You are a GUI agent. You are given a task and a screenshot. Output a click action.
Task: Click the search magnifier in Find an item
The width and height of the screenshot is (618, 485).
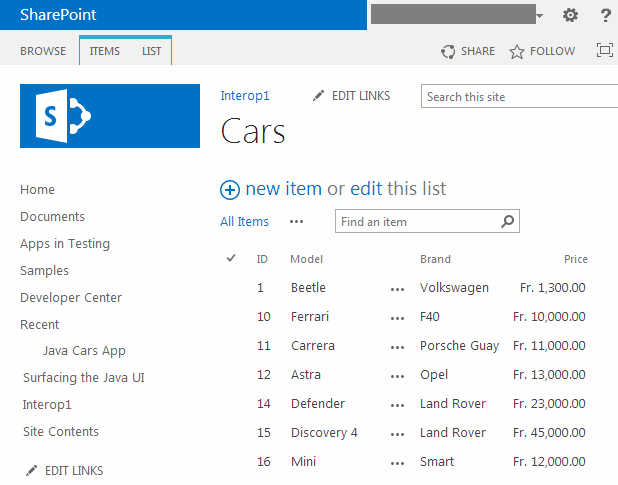click(508, 222)
